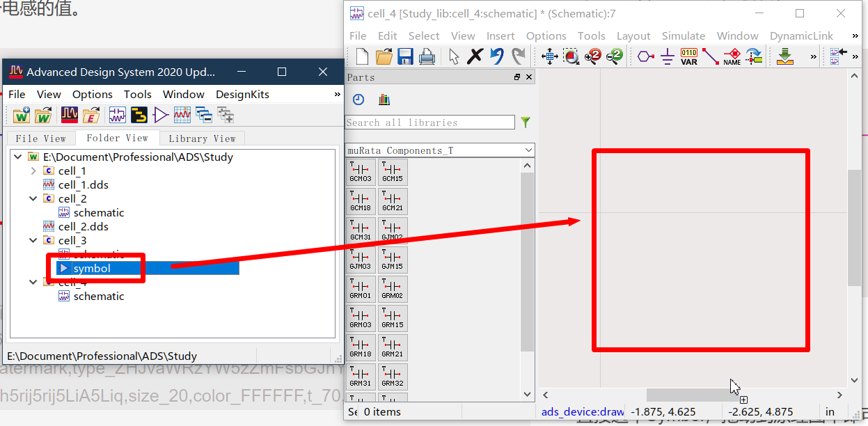This screenshot has width=868, height=426.
Task: Insert ground symbol
Action: 668,56
